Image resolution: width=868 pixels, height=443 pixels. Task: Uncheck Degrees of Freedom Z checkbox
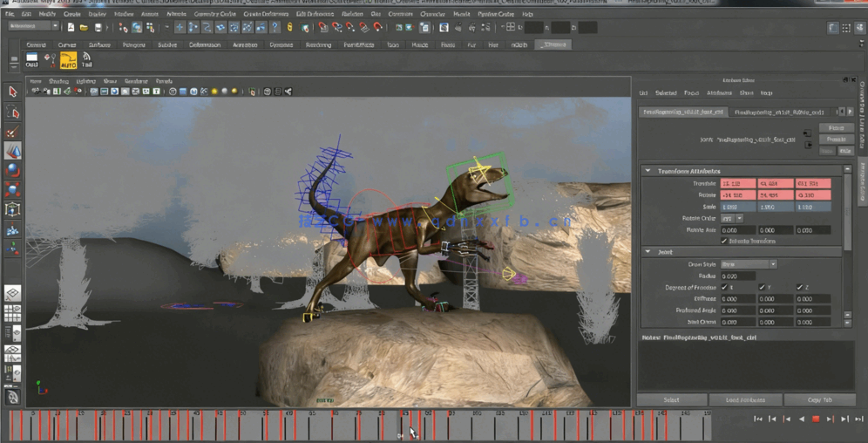799,287
